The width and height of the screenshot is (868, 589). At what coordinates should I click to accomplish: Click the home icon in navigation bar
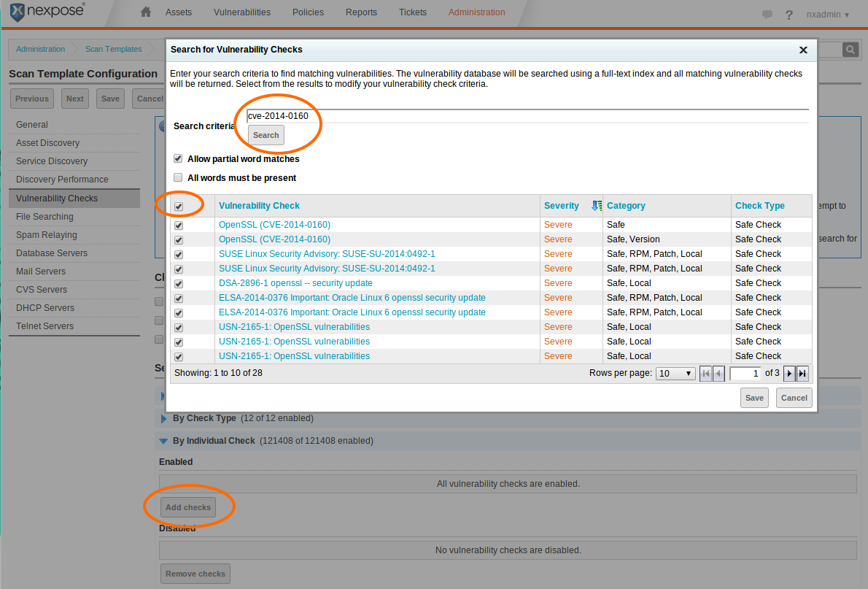click(x=146, y=12)
